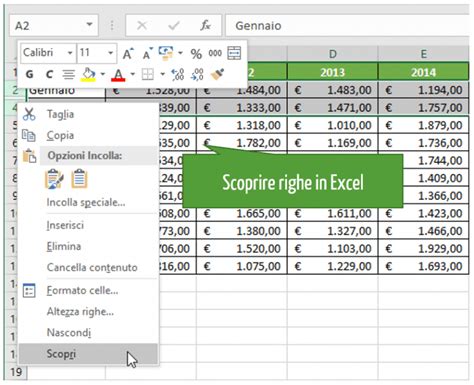Toggle bold (G) formatting
The width and height of the screenshot is (474, 385).
[29, 74]
